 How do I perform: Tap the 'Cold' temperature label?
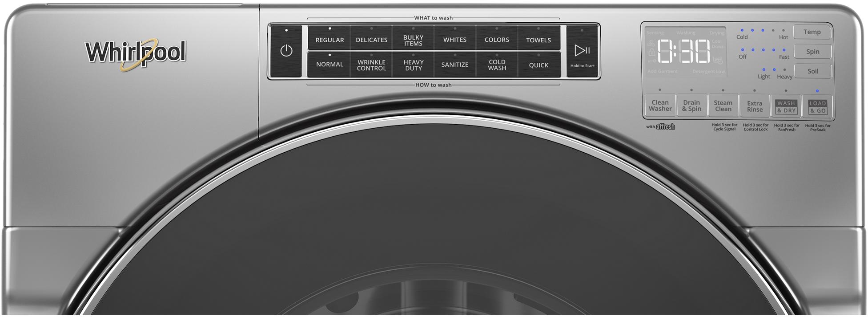pos(742,37)
